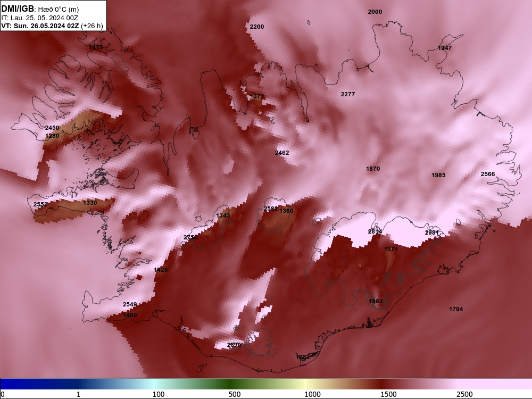Click the 1371 label below Vatnajökull's edge
The image size is (532, 399).
tap(391, 249)
